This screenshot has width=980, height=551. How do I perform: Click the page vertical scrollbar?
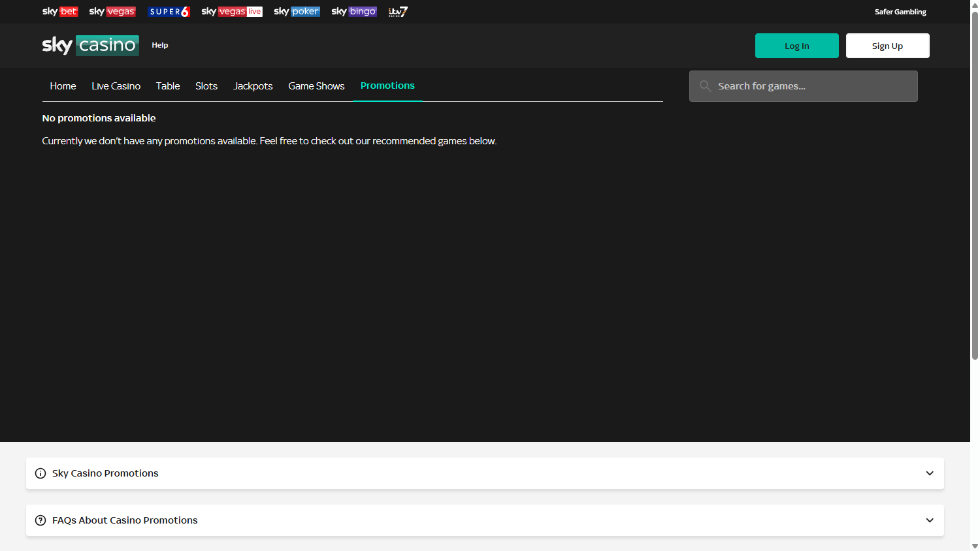[x=975, y=196]
